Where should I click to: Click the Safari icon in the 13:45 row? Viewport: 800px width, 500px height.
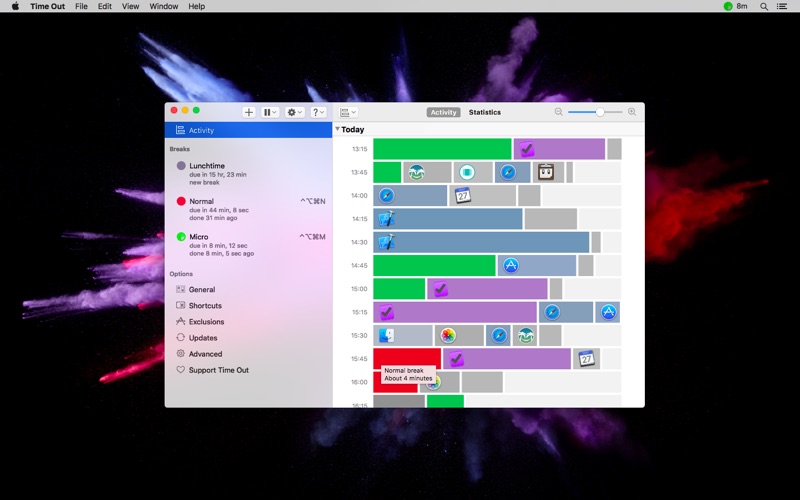click(x=508, y=172)
